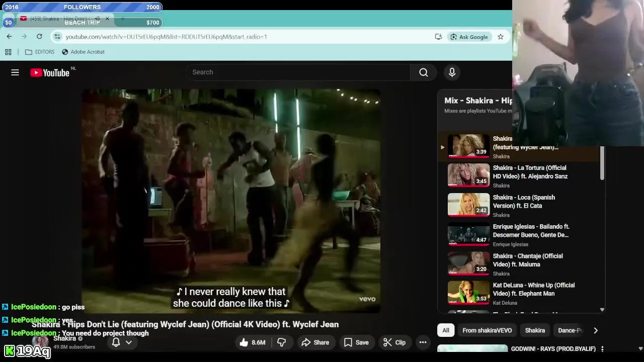
Task: Open the Adobe Acrobat bookmark
Action: [x=84, y=52]
